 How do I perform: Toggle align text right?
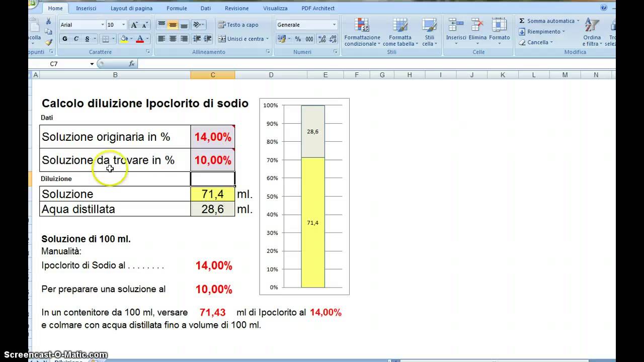(x=184, y=39)
